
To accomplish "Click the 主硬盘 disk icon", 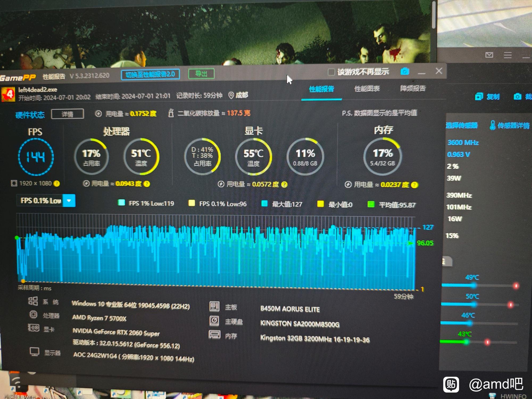I will click(x=214, y=321).
